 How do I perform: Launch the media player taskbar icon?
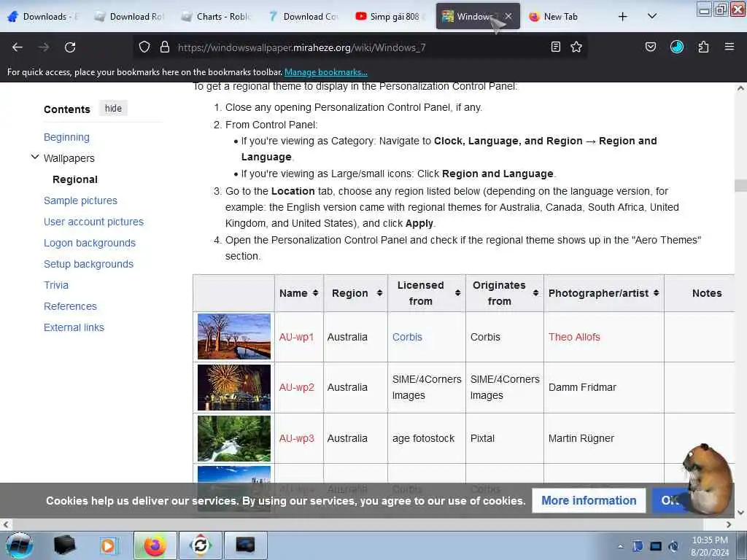(108, 545)
